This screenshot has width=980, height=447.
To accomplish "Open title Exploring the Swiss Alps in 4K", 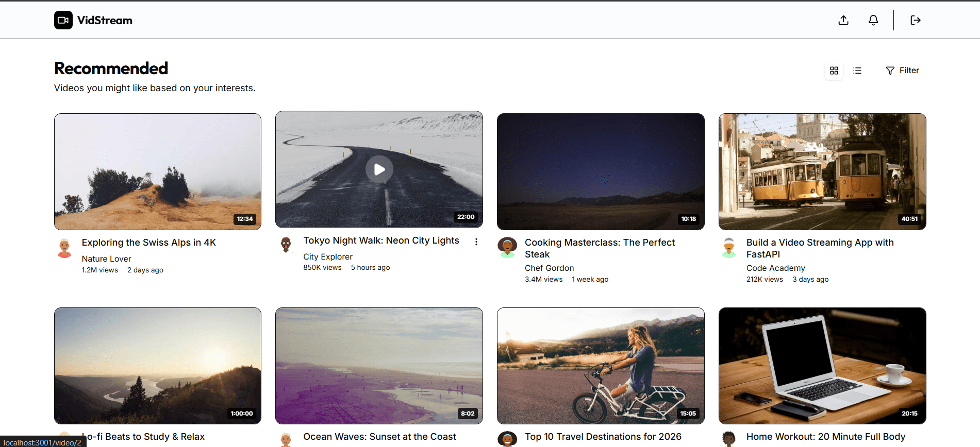I will pyautogui.click(x=149, y=243).
